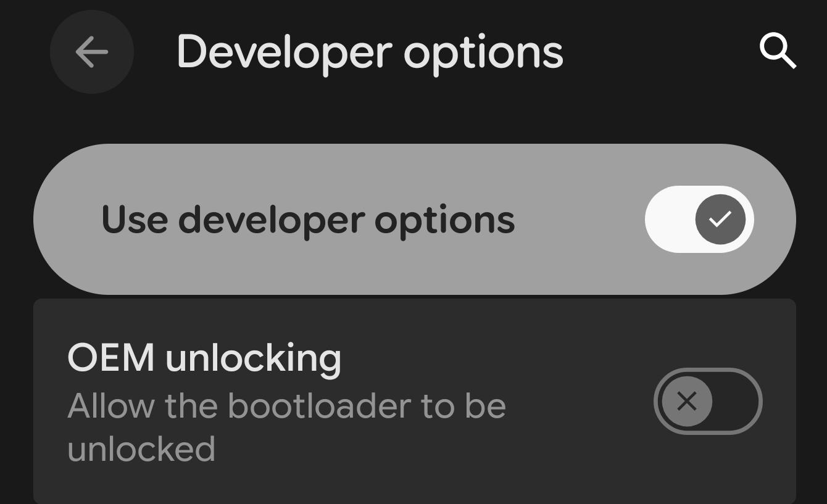Click "Allow the bootloader to be" description line
Viewport: 827px width, 504px height.
(x=286, y=406)
